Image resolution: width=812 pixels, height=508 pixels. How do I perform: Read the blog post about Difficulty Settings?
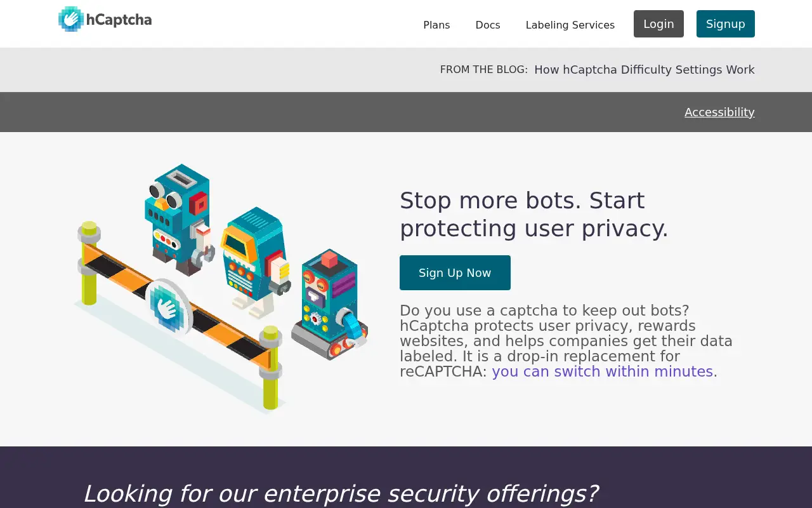pyautogui.click(x=645, y=70)
